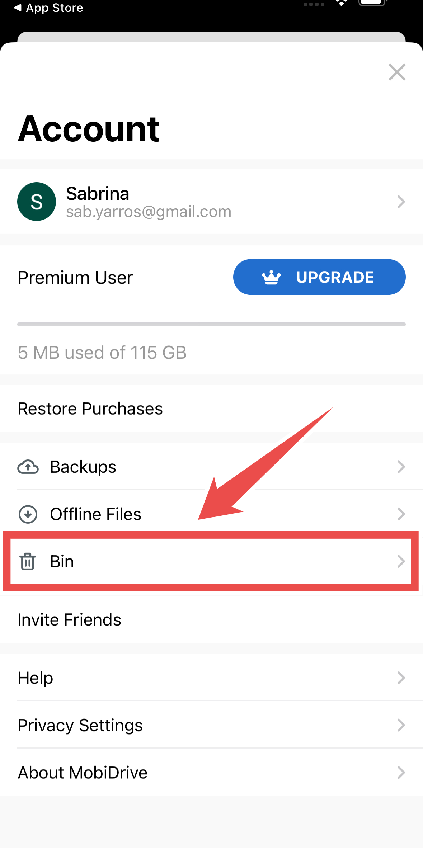Image resolution: width=423 pixels, height=868 pixels.
Task: Tap the crown icon in Upgrade button
Action: click(271, 277)
